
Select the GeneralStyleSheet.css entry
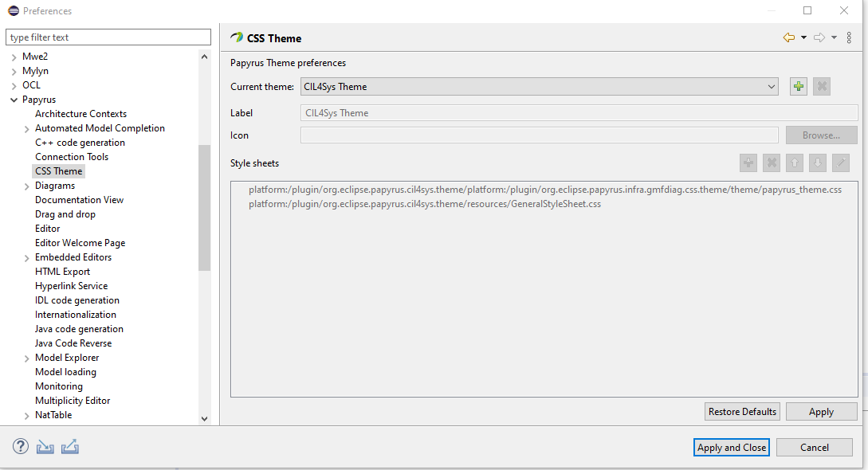pyautogui.click(x=425, y=204)
